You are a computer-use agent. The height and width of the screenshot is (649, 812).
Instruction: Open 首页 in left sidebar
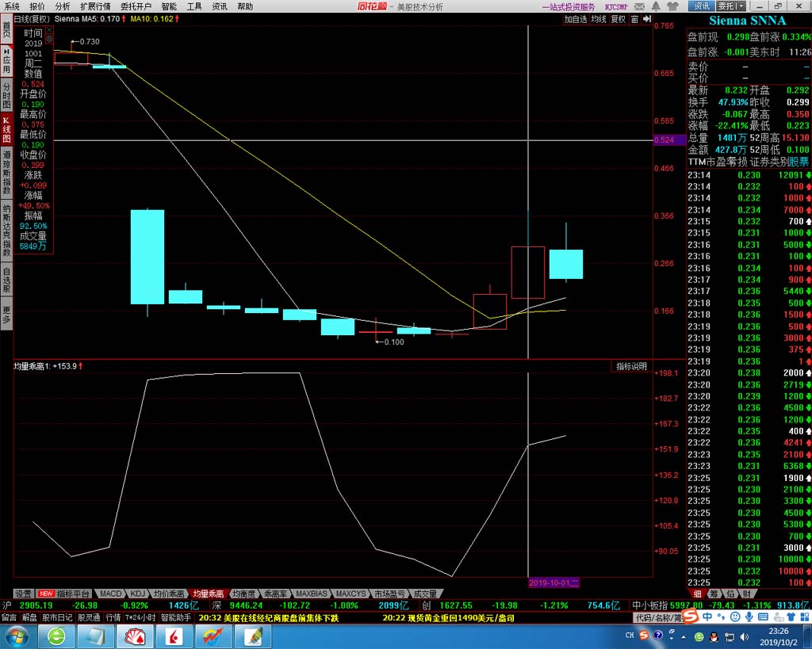(x=6, y=29)
